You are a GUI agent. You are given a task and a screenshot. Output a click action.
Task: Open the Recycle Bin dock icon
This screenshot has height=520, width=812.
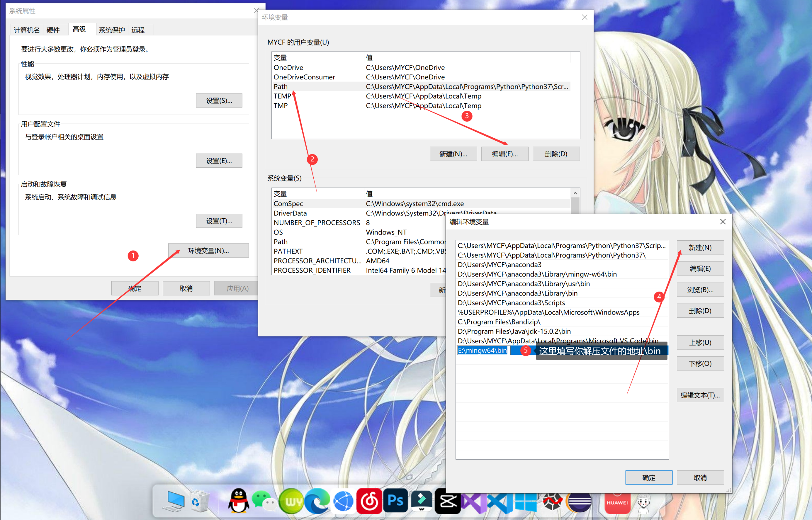point(199,501)
